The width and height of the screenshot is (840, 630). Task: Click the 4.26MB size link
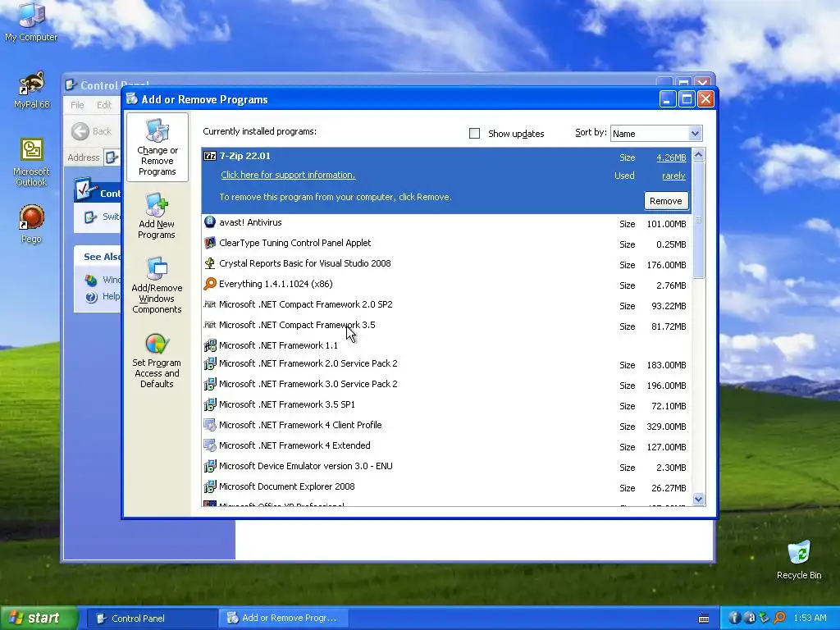671,157
